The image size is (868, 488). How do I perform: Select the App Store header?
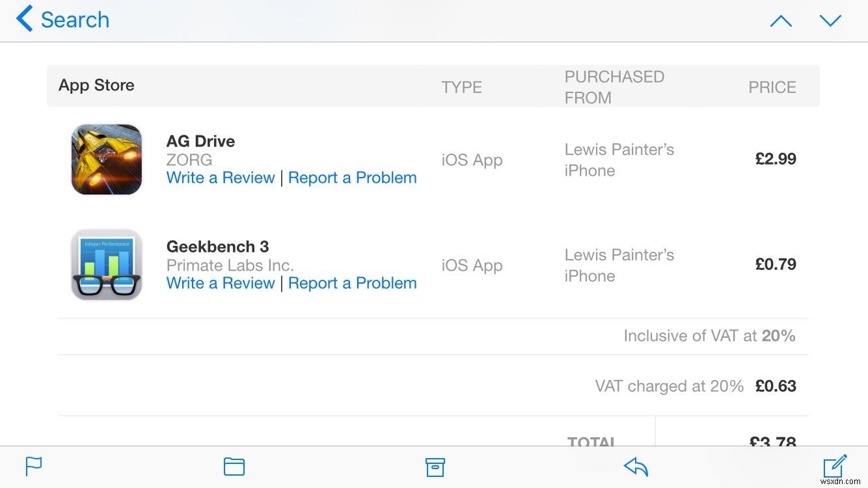tap(96, 85)
